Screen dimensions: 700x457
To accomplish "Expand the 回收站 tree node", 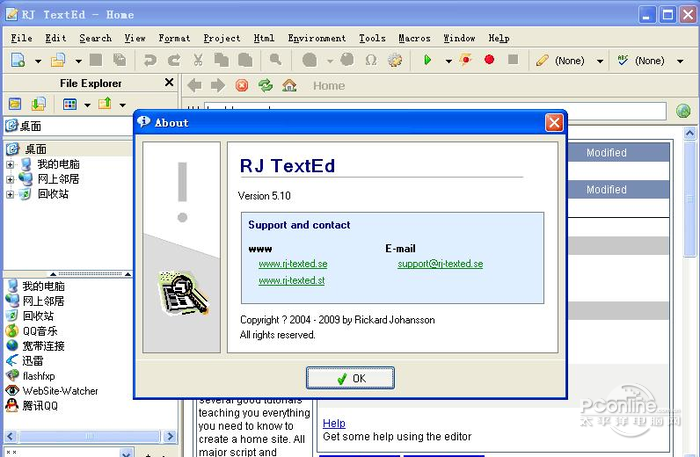I will [x=10, y=195].
